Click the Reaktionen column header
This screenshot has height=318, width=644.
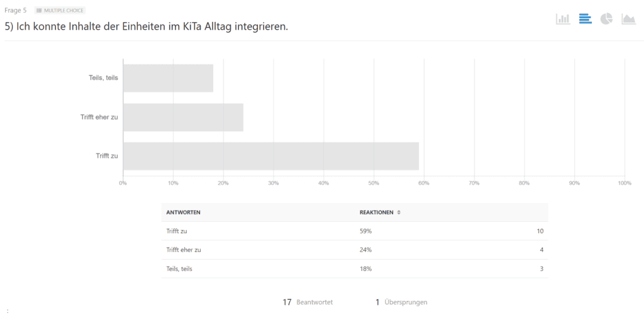tap(376, 212)
